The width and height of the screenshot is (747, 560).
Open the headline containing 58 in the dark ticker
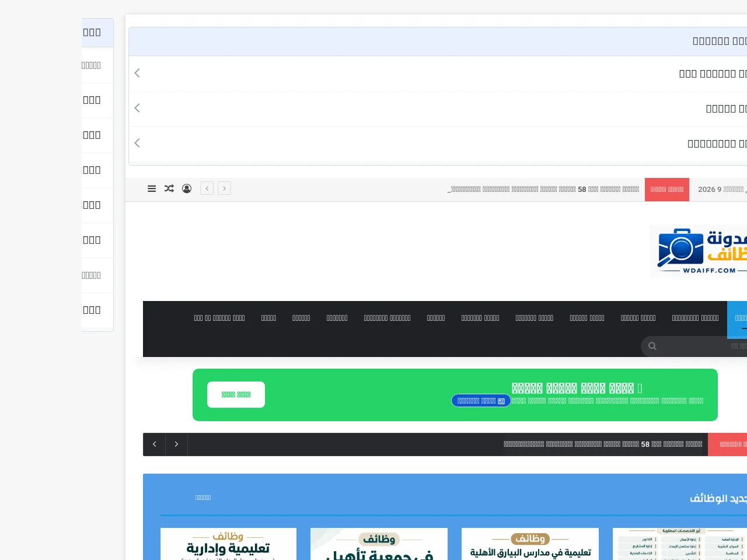603,444
